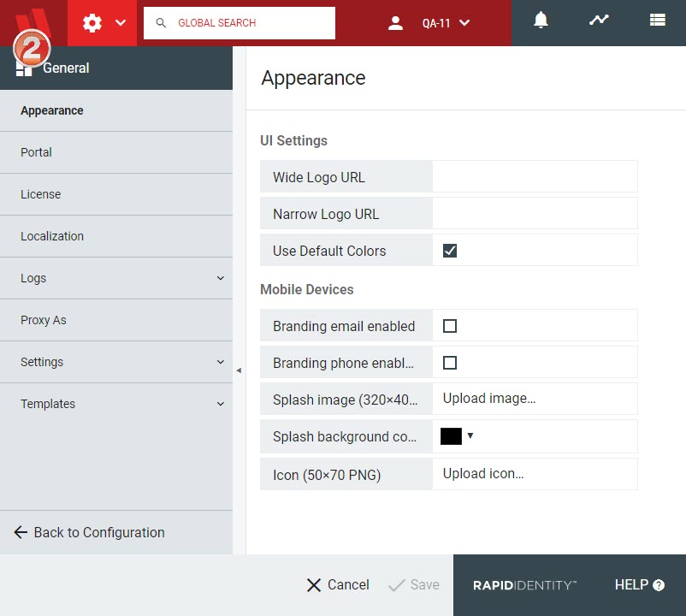686x616 pixels.
Task: Click into Wide Logo URL field
Action: point(535,177)
